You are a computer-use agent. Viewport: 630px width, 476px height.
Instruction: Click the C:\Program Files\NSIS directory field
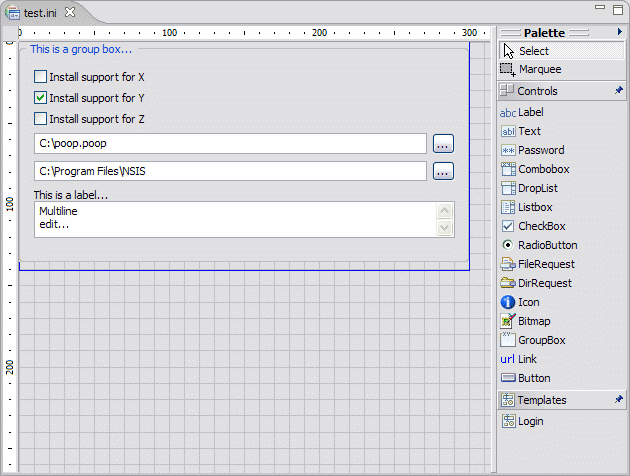230,171
